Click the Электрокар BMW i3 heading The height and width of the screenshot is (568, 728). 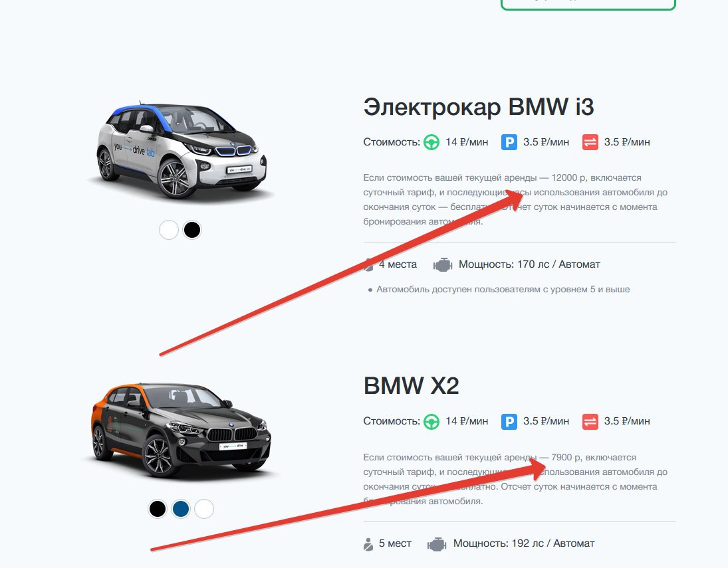click(x=479, y=107)
